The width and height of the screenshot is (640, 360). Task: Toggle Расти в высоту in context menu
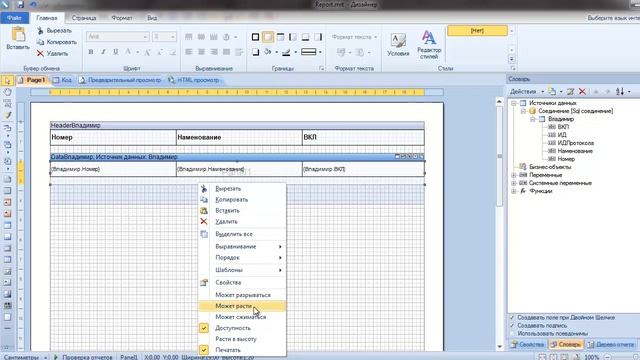click(x=242, y=339)
